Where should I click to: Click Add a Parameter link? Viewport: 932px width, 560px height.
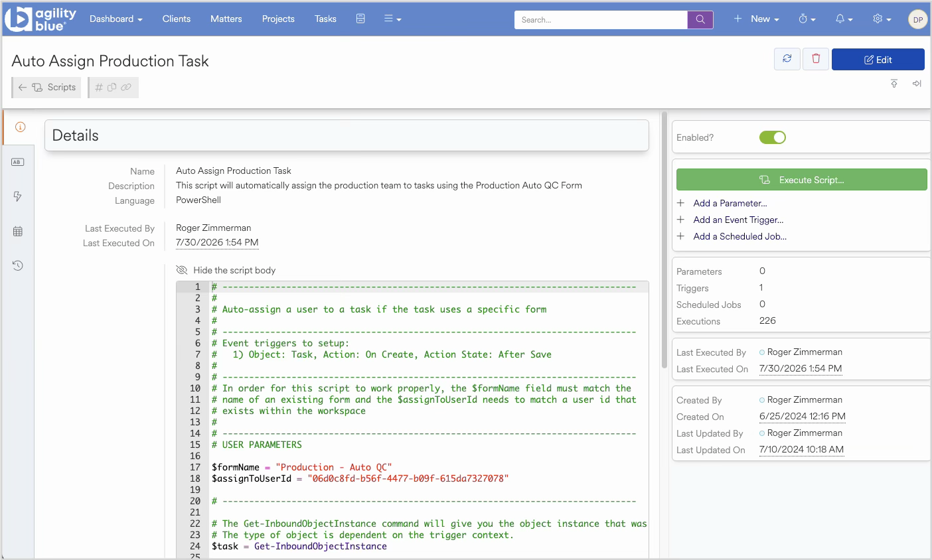coord(730,203)
